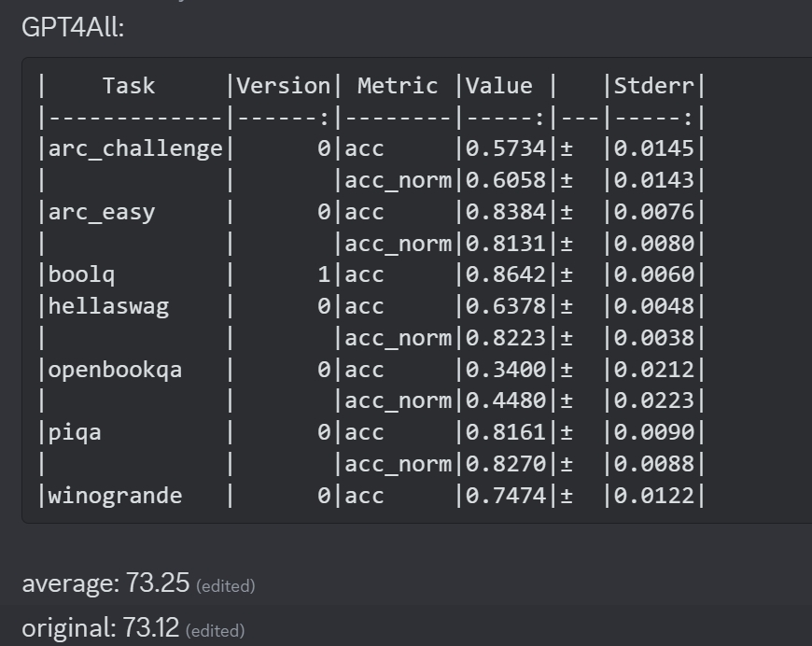
Task: Click the Version column header
Action: click(284, 86)
